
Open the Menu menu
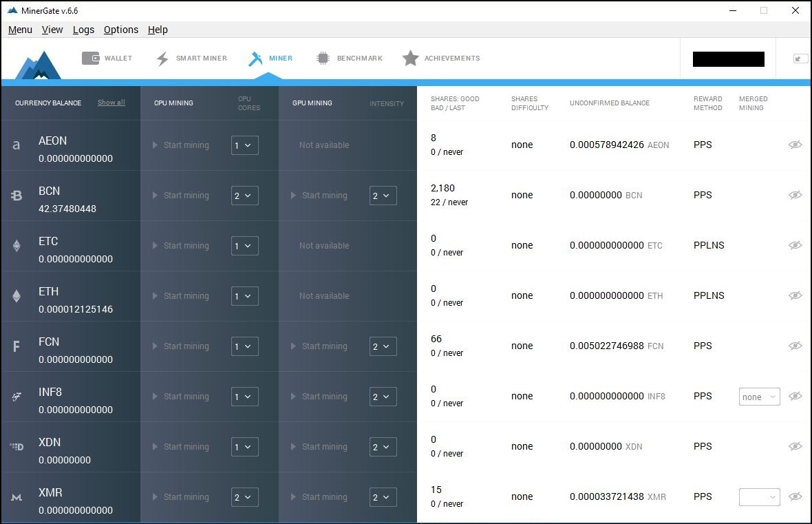click(x=20, y=30)
